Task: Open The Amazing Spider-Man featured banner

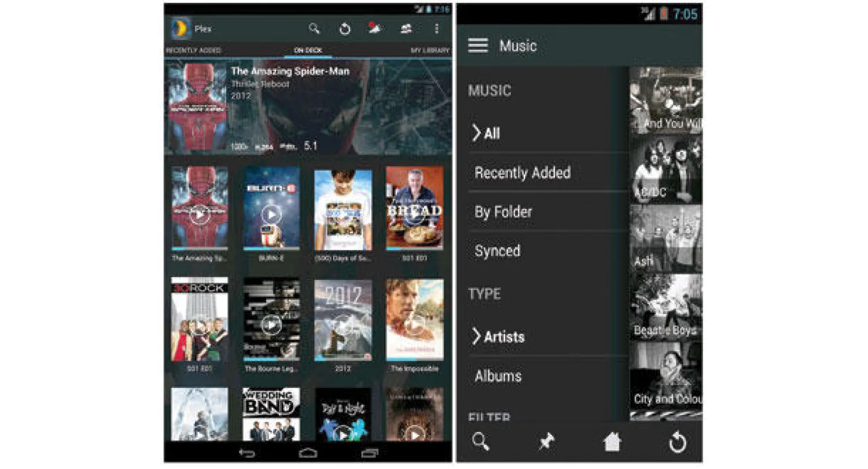Action: [x=308, y=107]
